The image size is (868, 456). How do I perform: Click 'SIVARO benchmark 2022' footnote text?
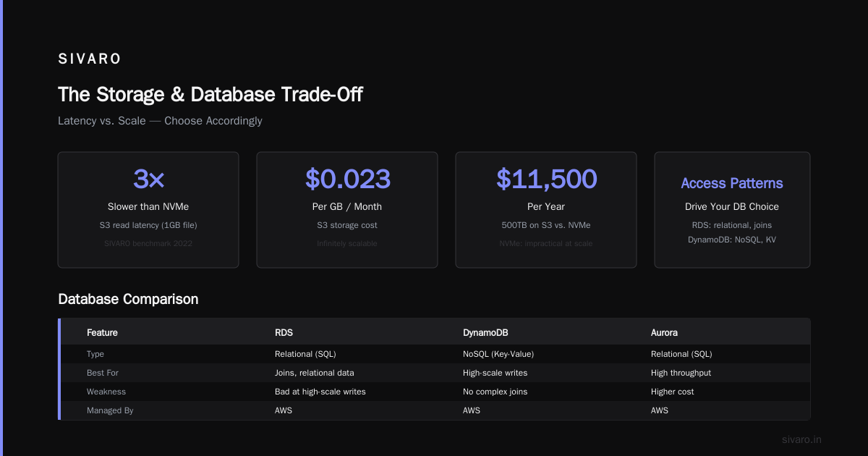pos(148,243)
